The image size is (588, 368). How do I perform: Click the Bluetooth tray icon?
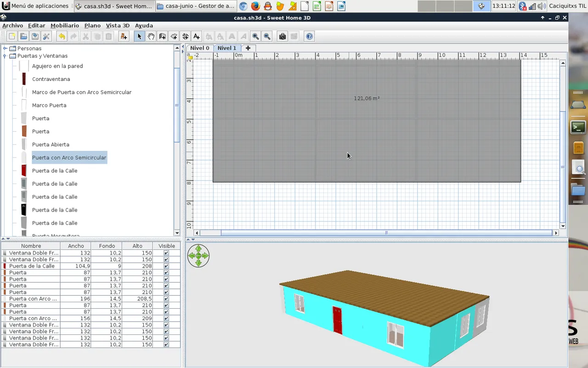click(522, 6)
